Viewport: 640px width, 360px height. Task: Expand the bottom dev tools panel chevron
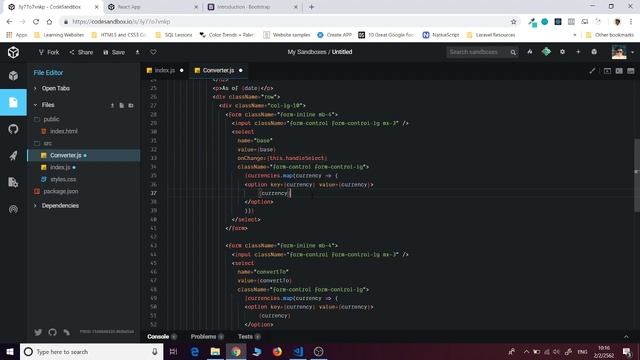point(626,337)
